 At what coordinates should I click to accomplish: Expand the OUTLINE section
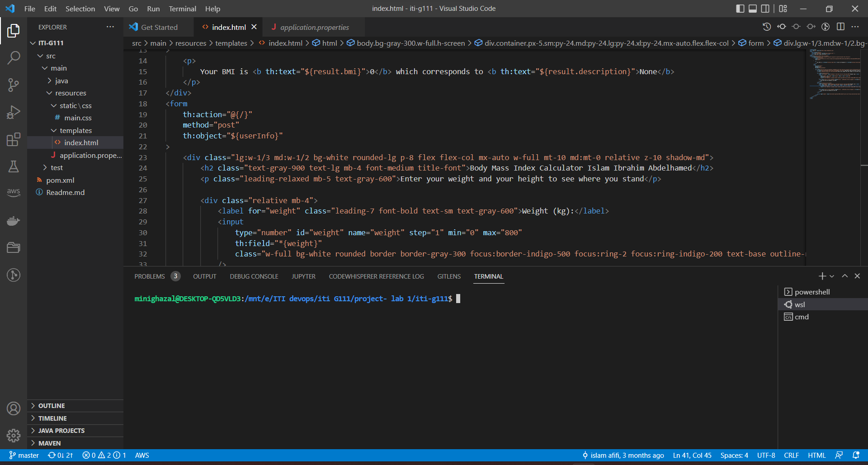[x=52, y=406]
